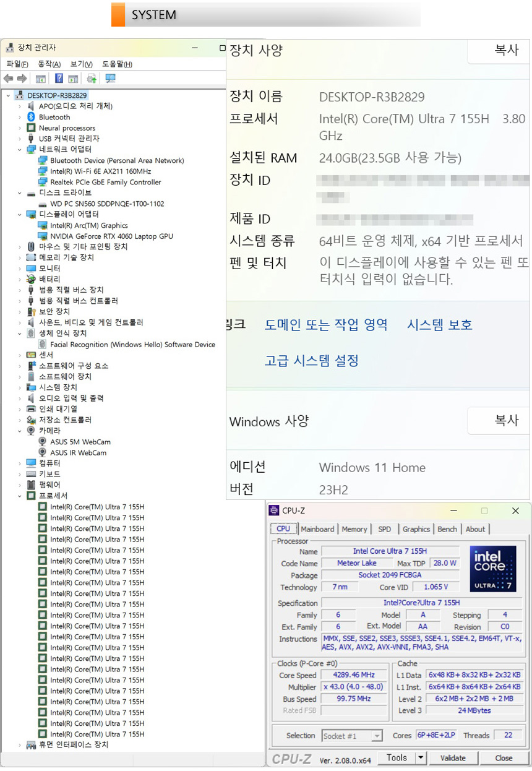532x771 pixels.
Task: Select the 사운드, 비디오 및 게임 컨트롤러 row text
Action: (x=91, y=323)
